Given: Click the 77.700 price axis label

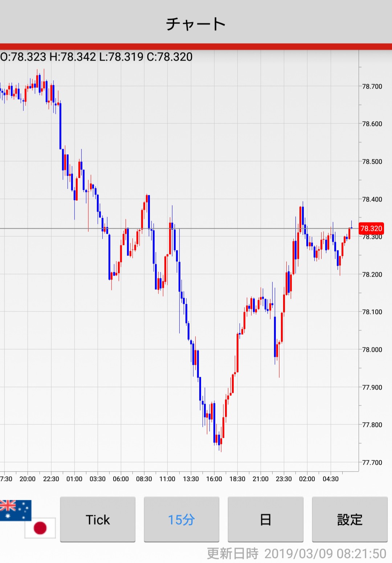Looking at the screenshot, I should tap(372, 462).
